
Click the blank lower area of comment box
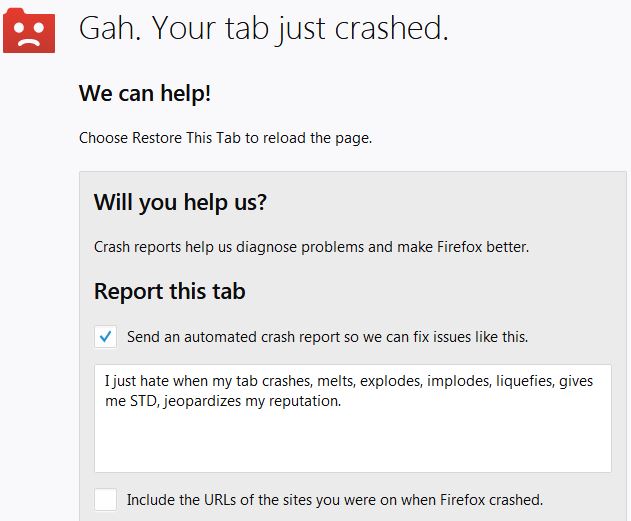pos(353,443)
